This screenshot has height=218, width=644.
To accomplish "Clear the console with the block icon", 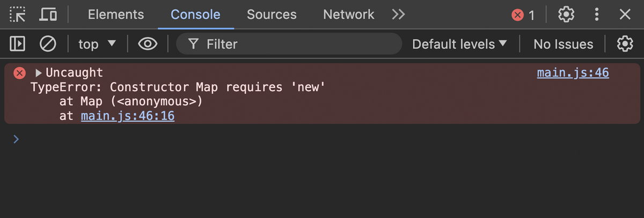I will (x=48, y=44).
